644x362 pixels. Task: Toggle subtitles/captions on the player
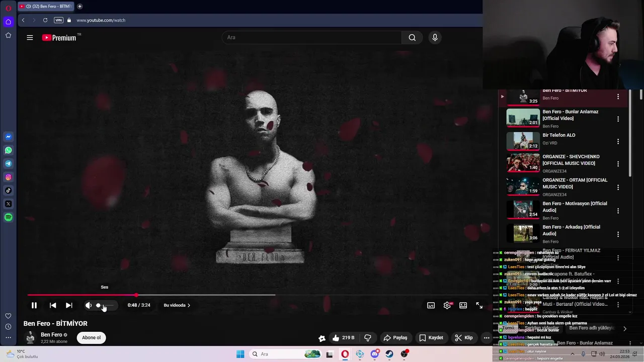(431, 305)
